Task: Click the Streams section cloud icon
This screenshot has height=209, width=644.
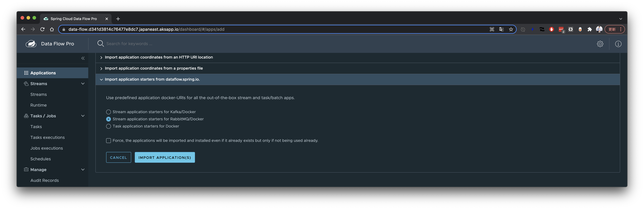Action: point(26,84)
